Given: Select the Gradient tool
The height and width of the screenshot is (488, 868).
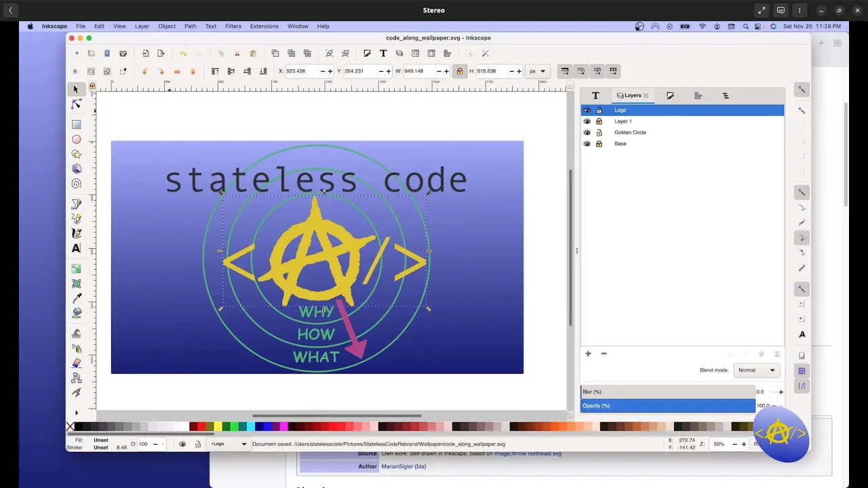Looking at the screenshot, I should [x=76, y=269].
